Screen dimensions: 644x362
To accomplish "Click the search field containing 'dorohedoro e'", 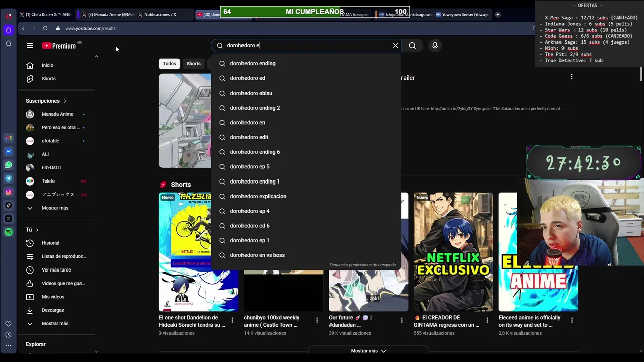I will tap(307, 46).
